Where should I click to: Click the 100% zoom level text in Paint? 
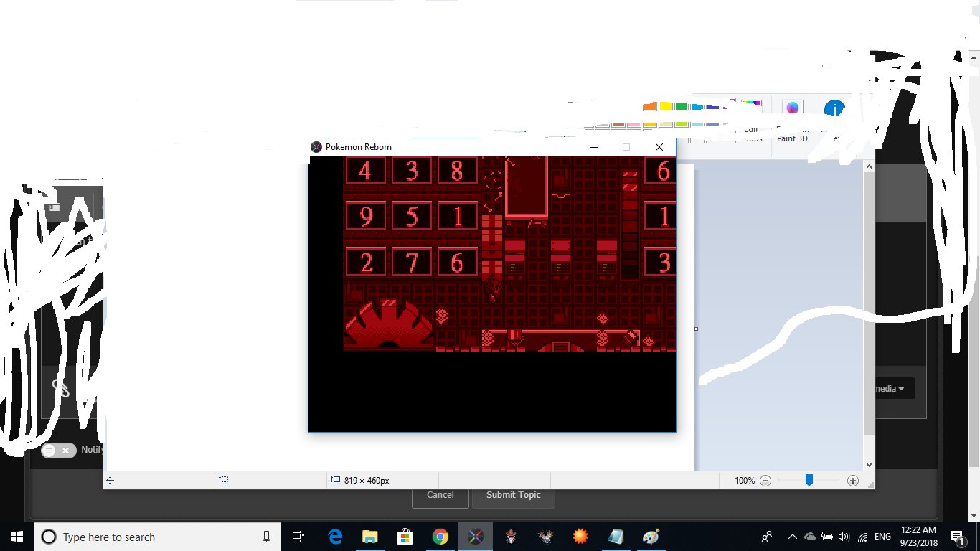[745, 481]
